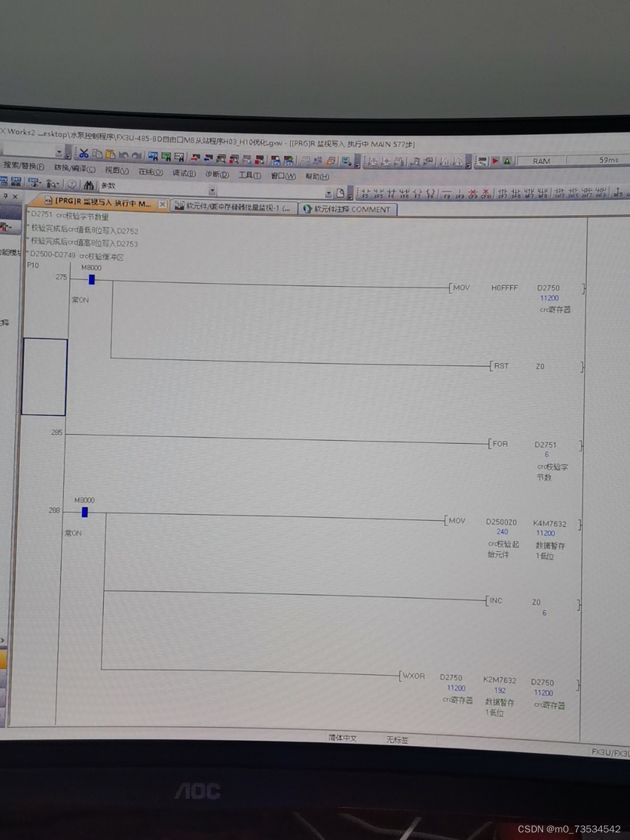Select M8000 contact at step 275
This screenshot has height=840, width=630.
pos(92,280)
